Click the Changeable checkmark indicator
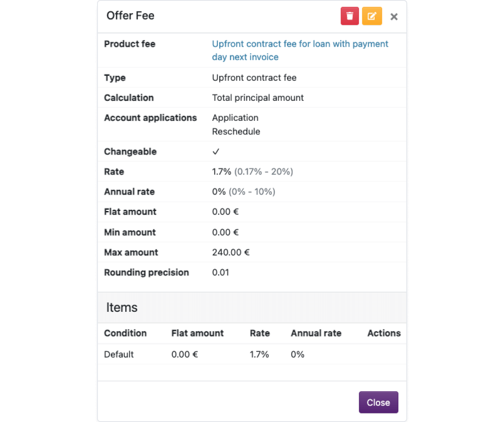Viewport: 504px width, 422px height. (x=216, y=151)
